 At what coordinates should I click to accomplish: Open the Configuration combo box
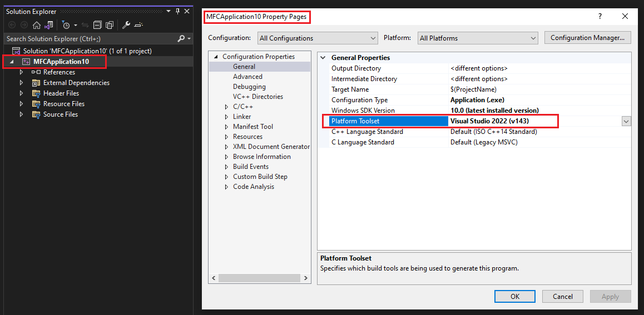click(318, 38)
